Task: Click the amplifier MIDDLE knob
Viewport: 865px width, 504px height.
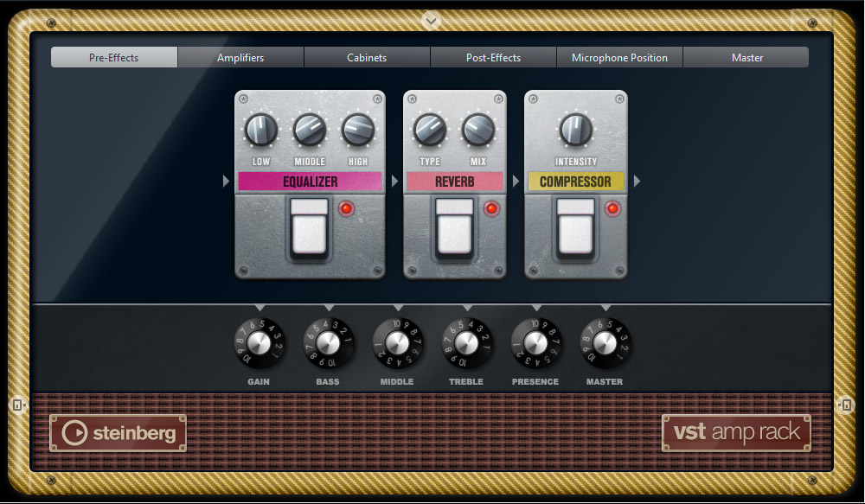Action: [x=397, y=343]
